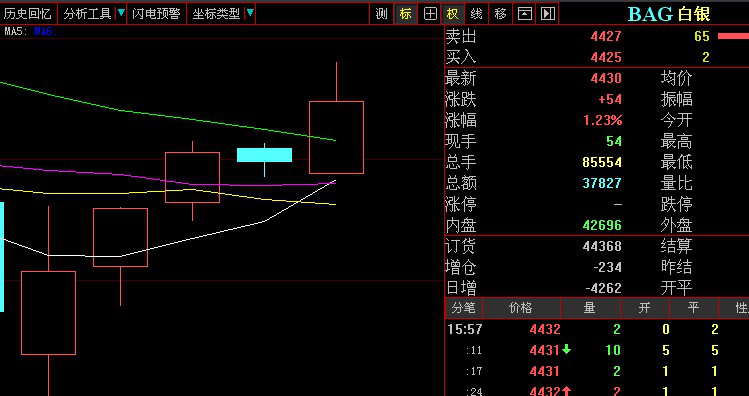Image resolution: width=749 pixels, height=396 pixels.
Task: Click the 分笔 column header
Action: 463,308
